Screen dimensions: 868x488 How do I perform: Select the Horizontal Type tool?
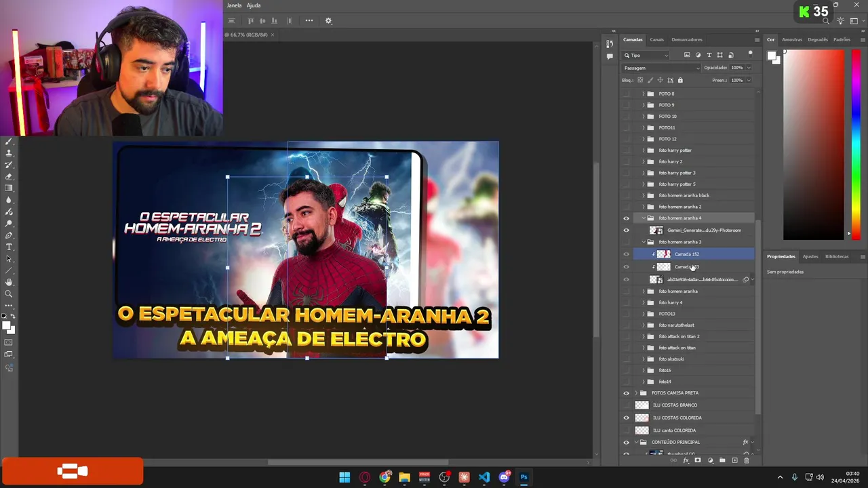click(x=9, y=247)
